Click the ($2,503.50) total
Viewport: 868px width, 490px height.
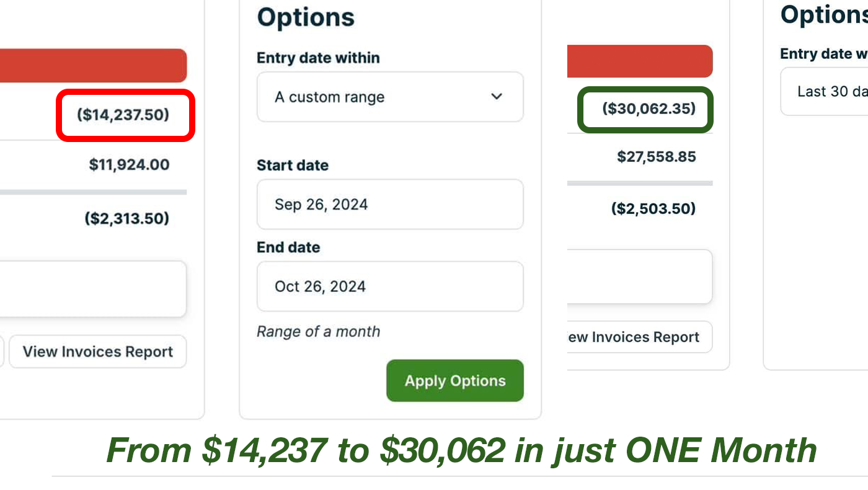tap(653, 208)
